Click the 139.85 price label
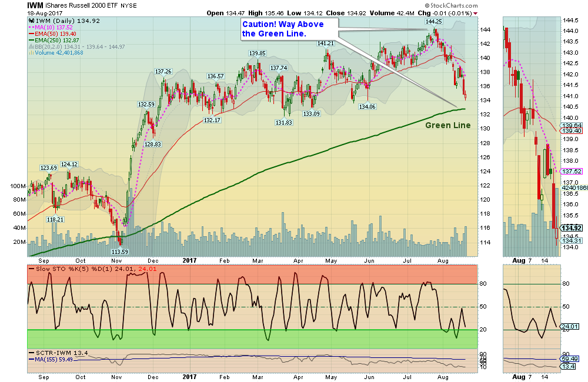 (258, 53)
